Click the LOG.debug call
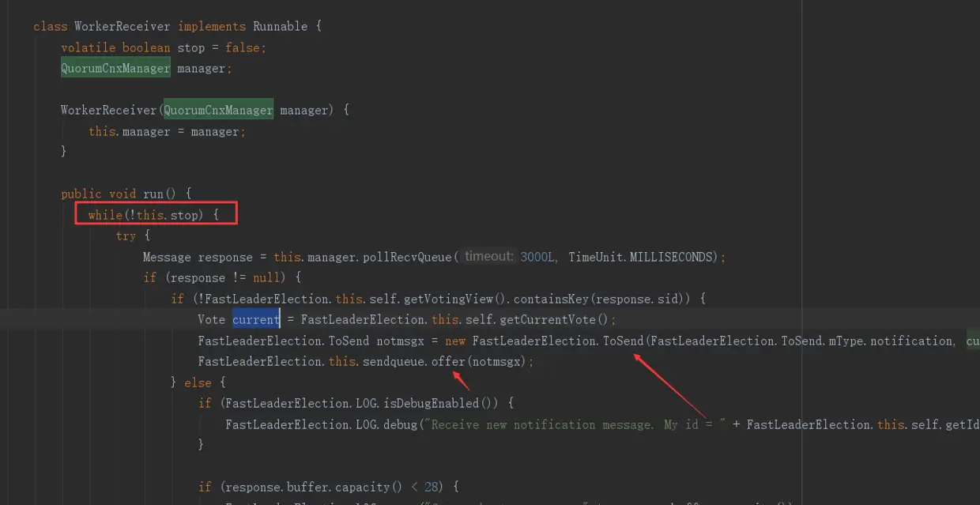 pos(386,424)
